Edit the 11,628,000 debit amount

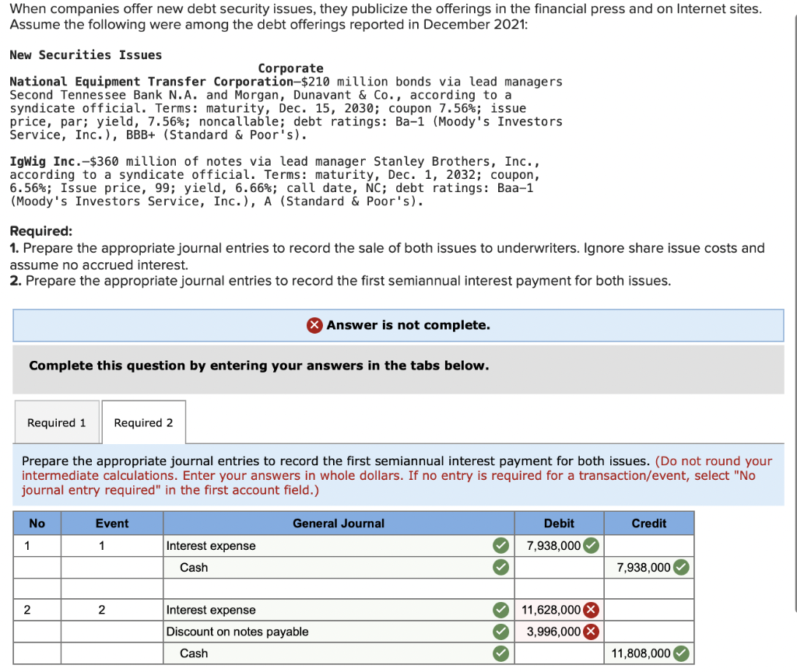(559, 610)
